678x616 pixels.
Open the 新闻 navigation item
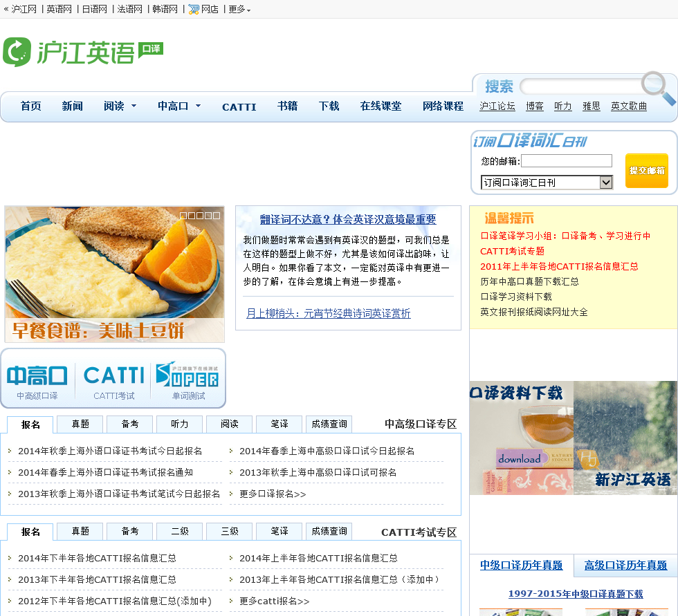click(72, 106)
